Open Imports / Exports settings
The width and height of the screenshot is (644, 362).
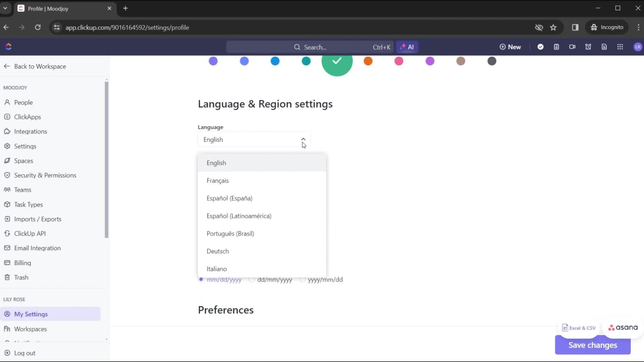pos(38,219)
